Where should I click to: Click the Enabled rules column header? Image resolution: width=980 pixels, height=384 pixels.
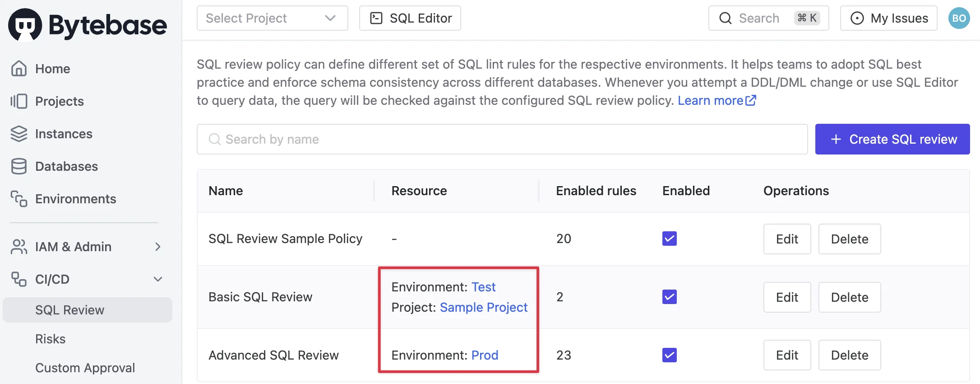click(x=596, y=191)
